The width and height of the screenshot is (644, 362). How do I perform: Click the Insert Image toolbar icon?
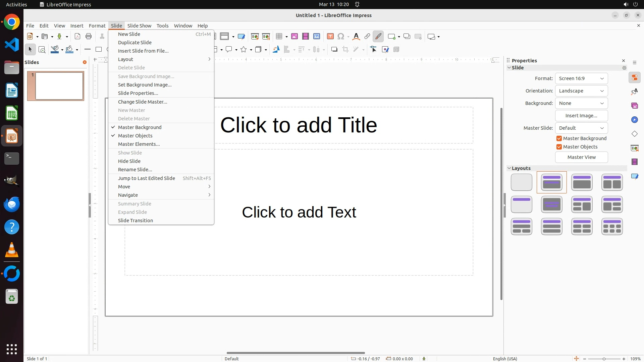294,37
